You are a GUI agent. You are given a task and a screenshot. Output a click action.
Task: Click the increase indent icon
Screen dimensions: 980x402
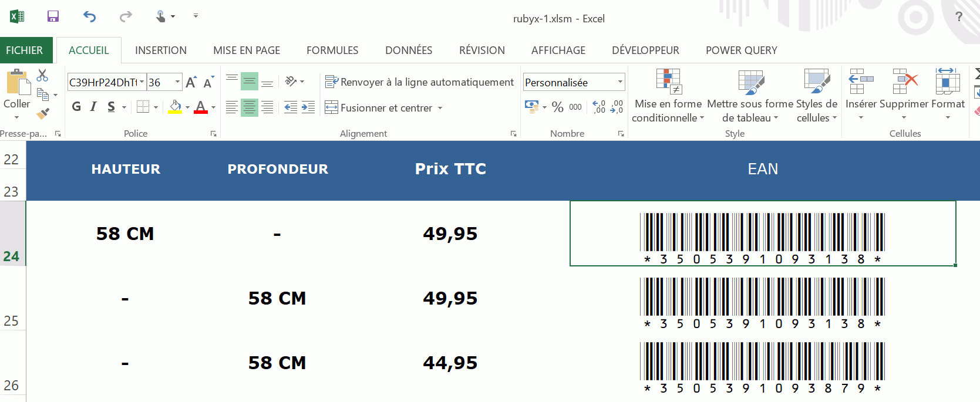[308, 107]
